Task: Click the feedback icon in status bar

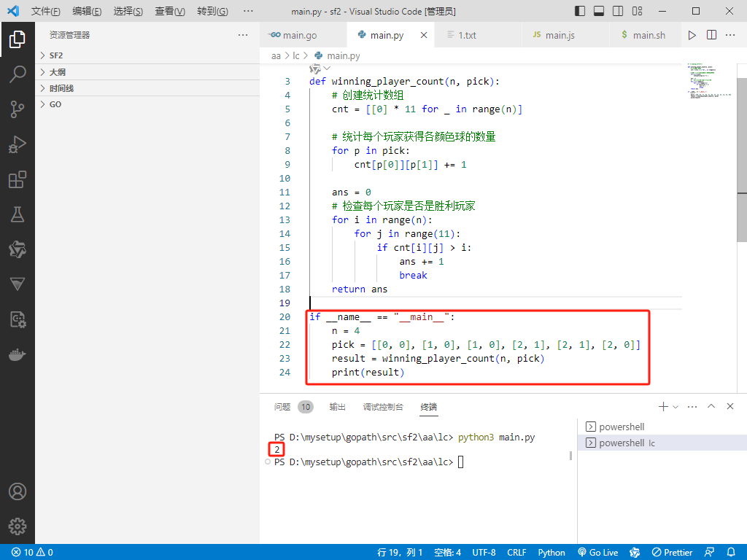Action: click(x=709, y=553)
